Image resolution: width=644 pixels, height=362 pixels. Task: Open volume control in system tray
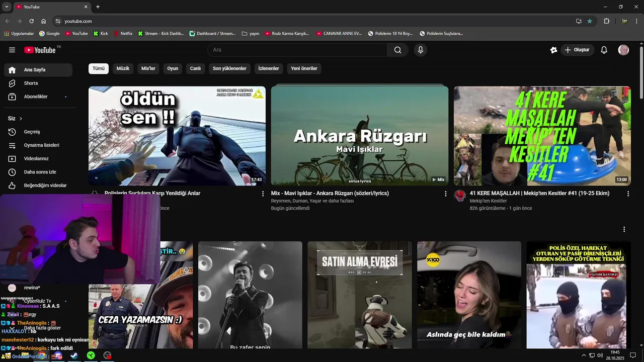click(600, 355)
